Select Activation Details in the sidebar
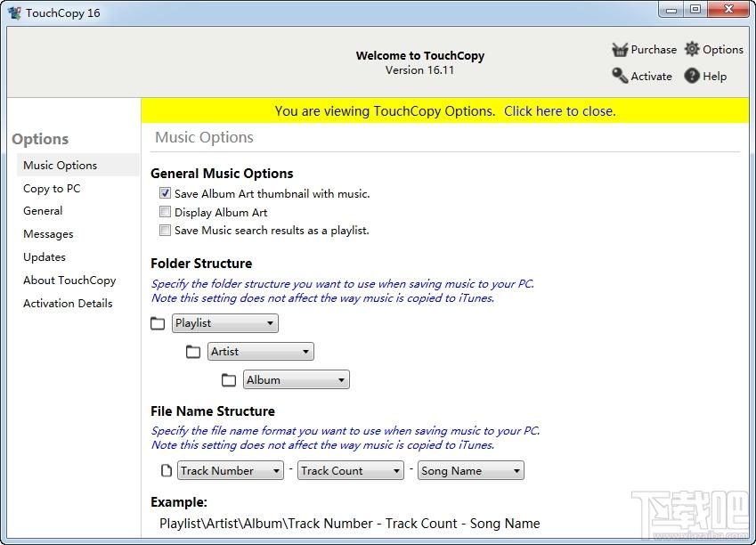Viewport: 756px width, 545px height. pos(68,304)
